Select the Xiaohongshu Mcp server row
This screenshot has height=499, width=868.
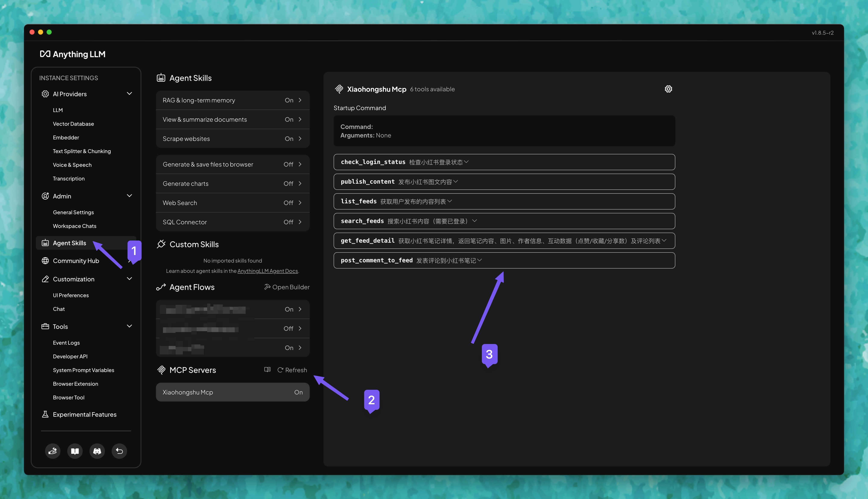[x=233, y=392]
